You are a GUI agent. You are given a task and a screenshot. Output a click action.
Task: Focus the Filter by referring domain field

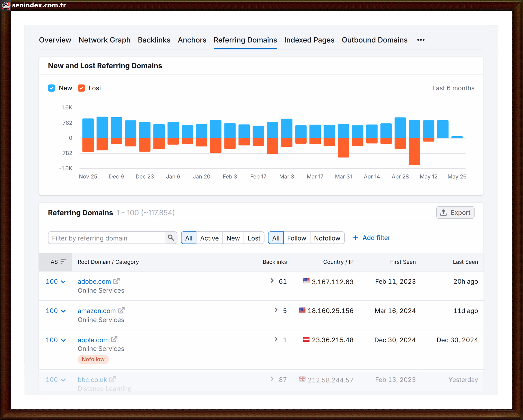click(107, 238)
